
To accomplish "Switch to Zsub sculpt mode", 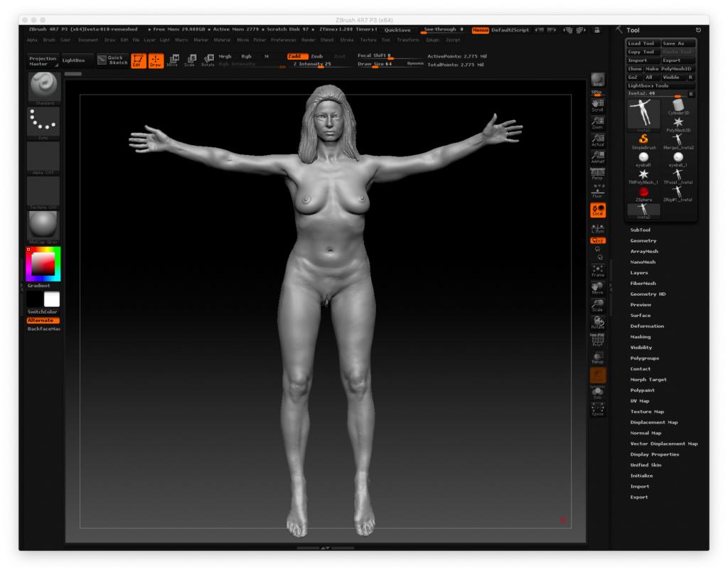I will click(317, 55).
